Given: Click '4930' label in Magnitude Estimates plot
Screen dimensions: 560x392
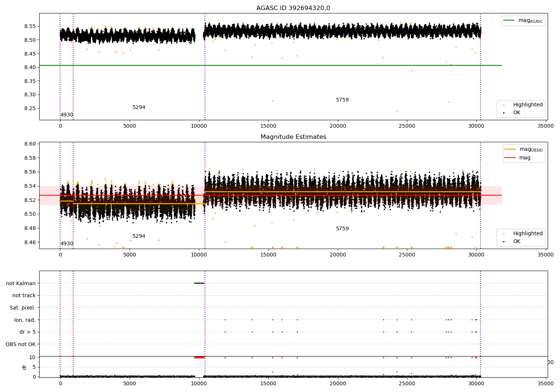Looking at the screenshot, I should coord(67,244).
